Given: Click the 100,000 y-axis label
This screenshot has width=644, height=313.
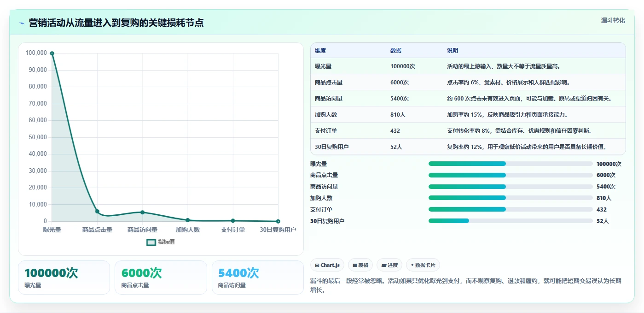Looking at the screenshot, I should pyautogui.click(x=36, y=53).
